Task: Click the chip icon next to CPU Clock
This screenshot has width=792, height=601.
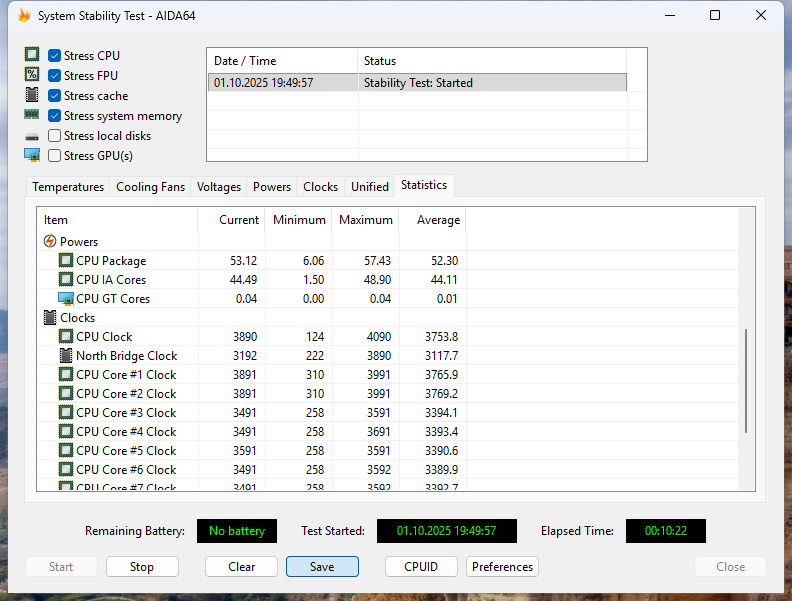Action: 66,336
